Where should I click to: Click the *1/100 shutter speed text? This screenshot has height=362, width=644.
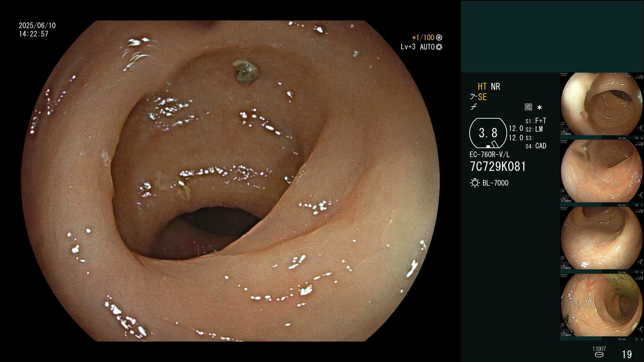pyautogui.click(x=423, y=38)
